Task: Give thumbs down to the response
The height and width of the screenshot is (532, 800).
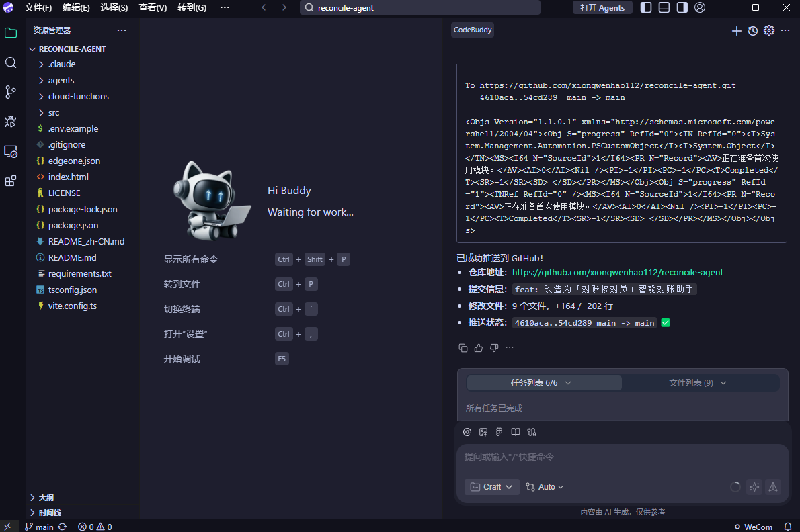Action: (x=494, y=347)
